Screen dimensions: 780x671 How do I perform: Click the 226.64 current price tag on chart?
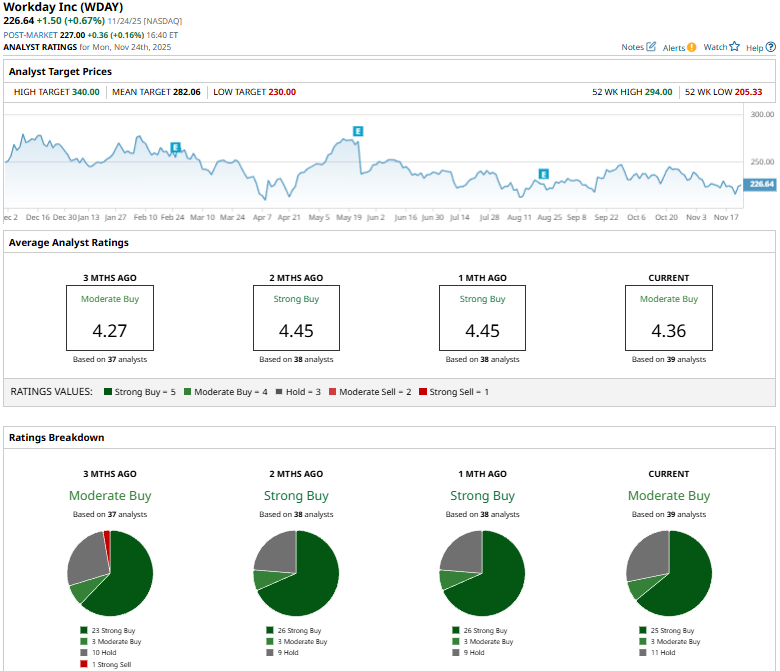[x=761, y=184]
